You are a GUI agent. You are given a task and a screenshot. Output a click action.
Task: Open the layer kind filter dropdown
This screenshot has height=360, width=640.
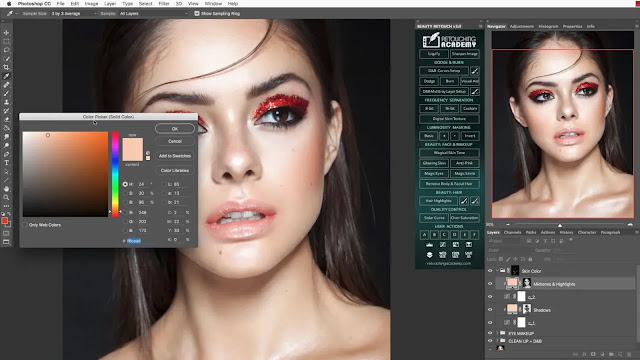click(x=505, y=241)
